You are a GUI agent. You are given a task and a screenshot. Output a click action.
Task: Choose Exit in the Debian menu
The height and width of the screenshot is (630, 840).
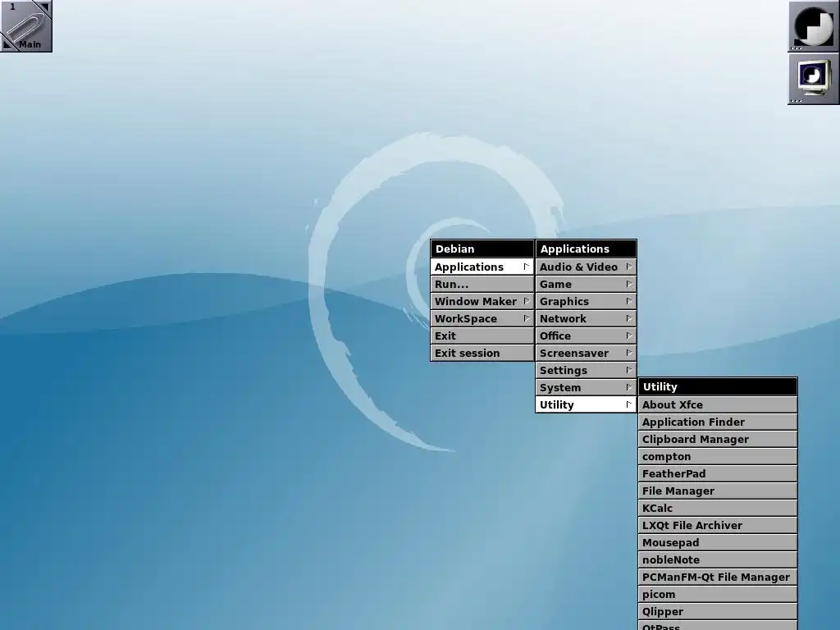[x=482, y=336]
